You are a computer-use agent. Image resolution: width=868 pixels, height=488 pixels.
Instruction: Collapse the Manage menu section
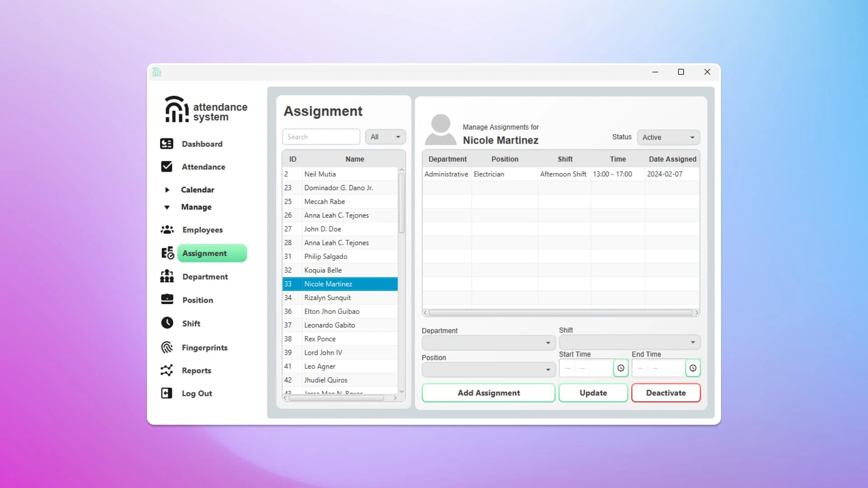click(167, 207)
